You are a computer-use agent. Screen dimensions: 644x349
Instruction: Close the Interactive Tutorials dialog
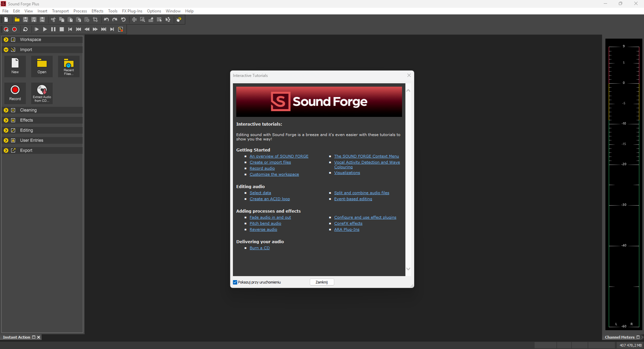[409, 75]
